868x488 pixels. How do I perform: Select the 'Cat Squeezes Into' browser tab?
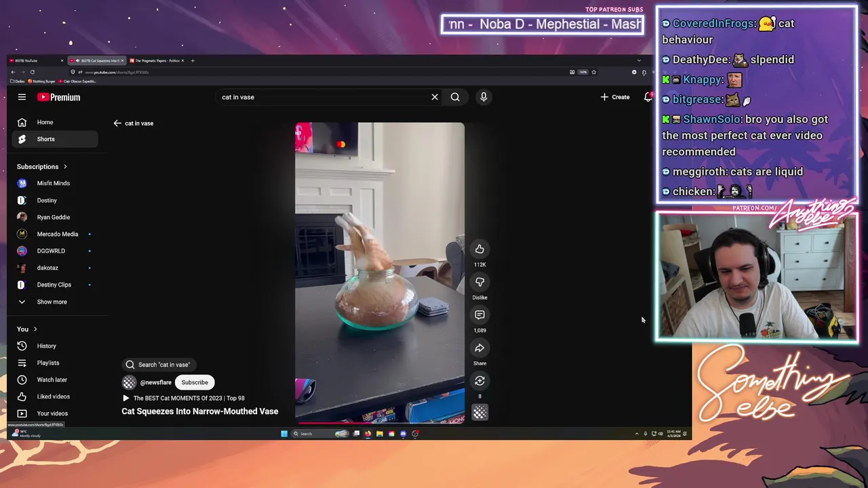[x=97, y=60]
